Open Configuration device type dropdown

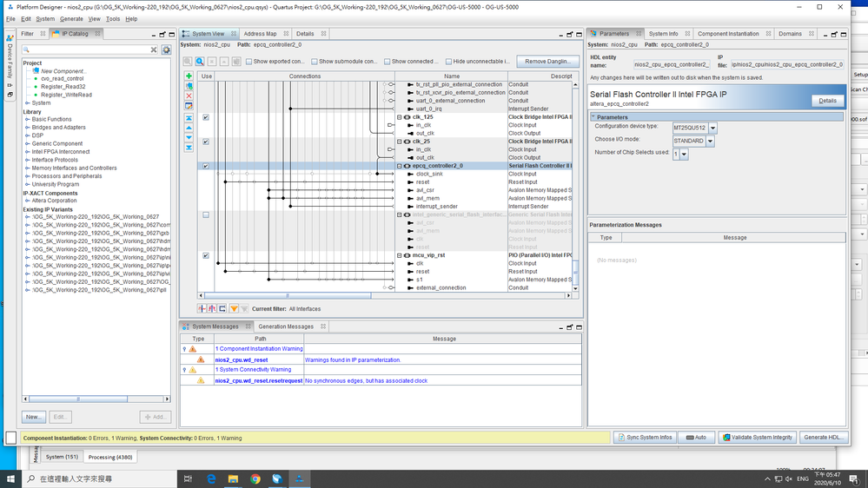coord(713,128)
